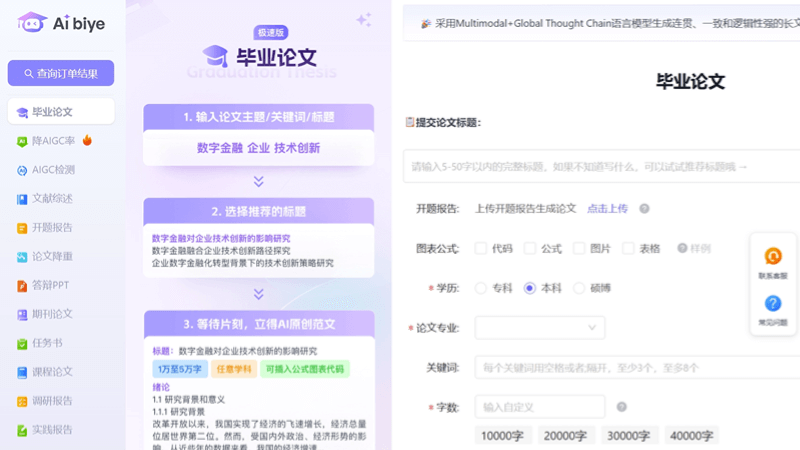Choose the 20000字 word count button
This screenshot has width=800, height=450.
click(565, 436)
